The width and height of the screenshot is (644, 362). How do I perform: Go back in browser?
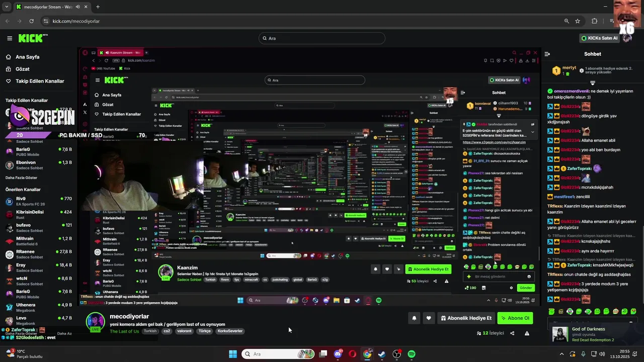7,21
